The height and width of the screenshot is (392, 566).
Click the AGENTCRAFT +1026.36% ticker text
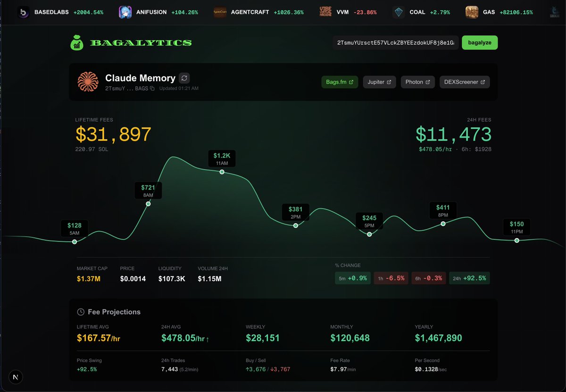(267, 12)
